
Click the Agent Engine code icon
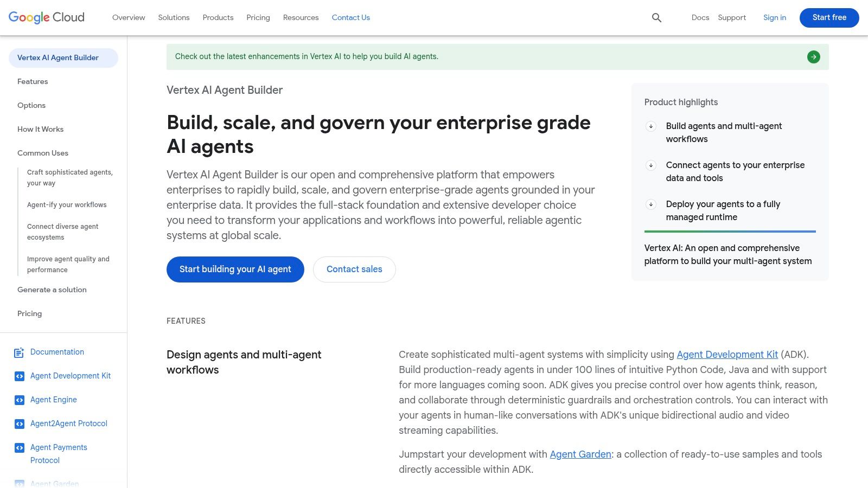coord(18,400)
